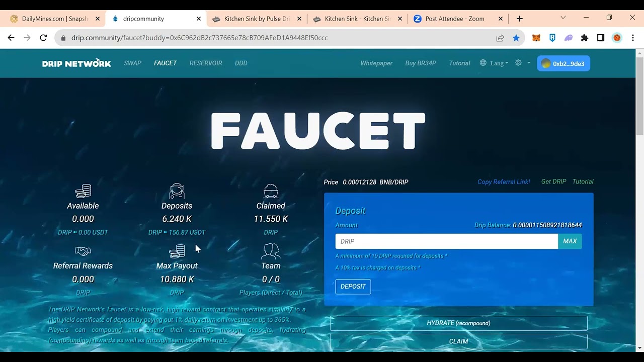Click the Get DRIP link
The height and width of the screenshot is (362, 644).
pos(553,182)
